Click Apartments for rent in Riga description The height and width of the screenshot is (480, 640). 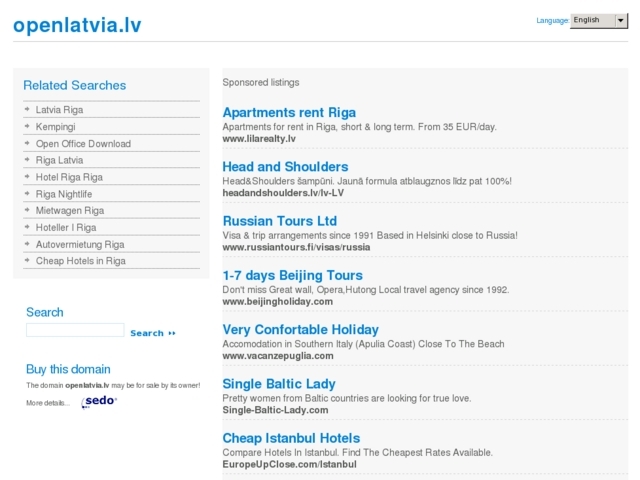(x=359, y=127)
